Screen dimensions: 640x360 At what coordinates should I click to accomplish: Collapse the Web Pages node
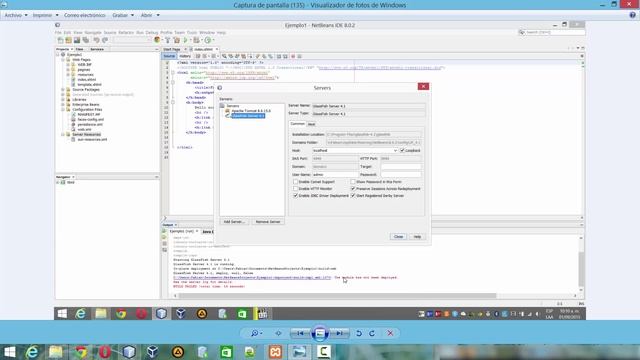coord(63,60)
